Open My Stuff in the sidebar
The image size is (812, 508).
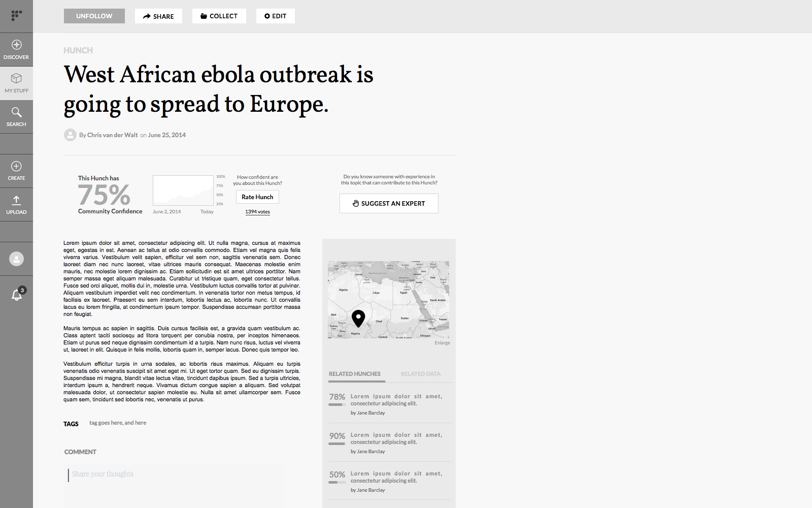pyautogui.click(x=16, y=83)
